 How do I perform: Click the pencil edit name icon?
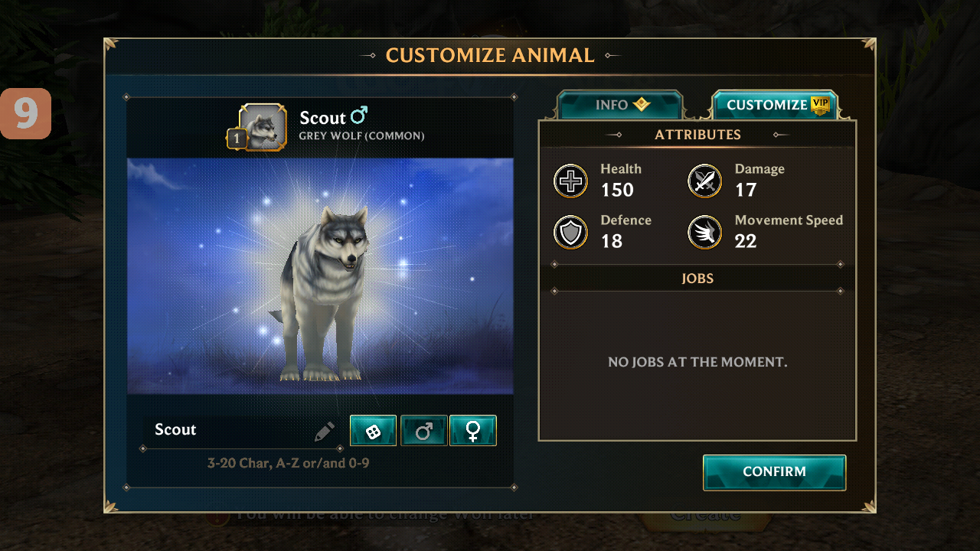[x=325, y=432]
